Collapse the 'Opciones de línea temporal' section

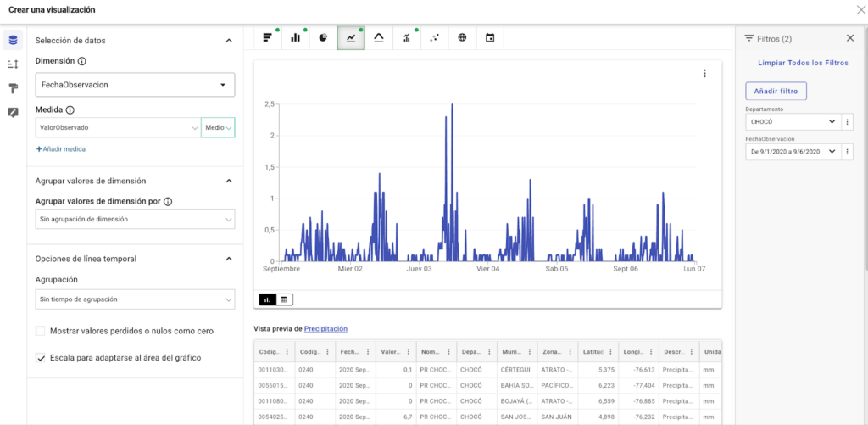tap(228, 259)
